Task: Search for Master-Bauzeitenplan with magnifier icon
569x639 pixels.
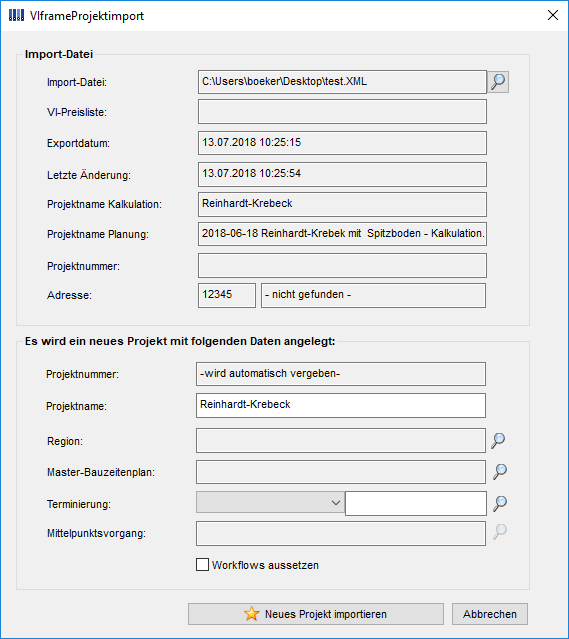Action: point(500,472)
